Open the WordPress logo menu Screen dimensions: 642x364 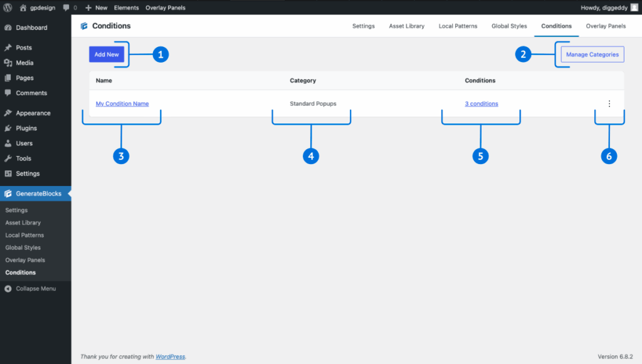(8, 8)
